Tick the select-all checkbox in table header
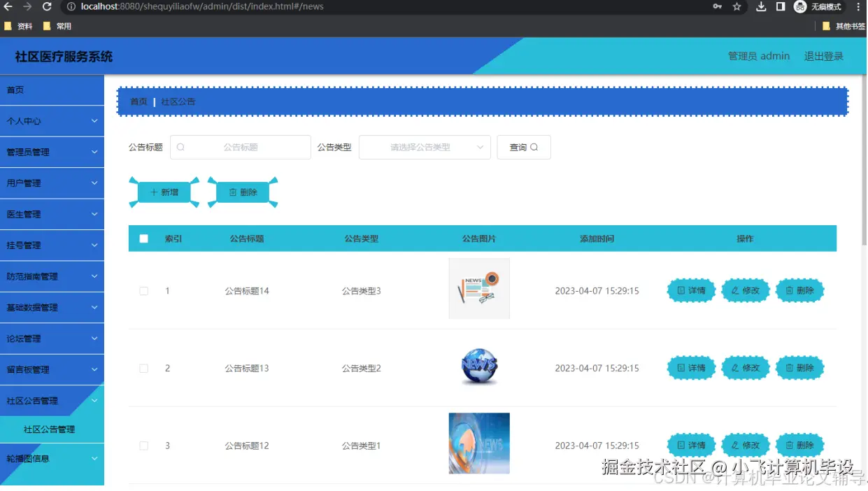The width and height of the screenshot is (868, 491). click(x=144, y=239)
